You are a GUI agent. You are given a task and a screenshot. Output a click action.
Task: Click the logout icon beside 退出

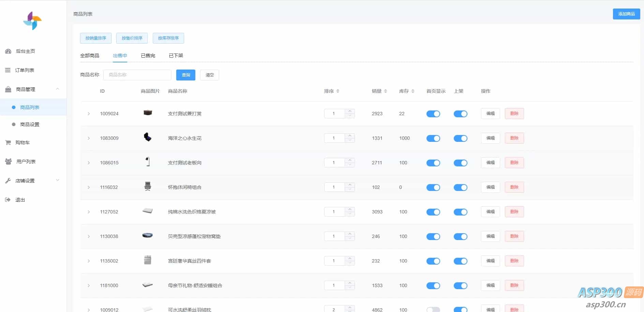(8, 200)
